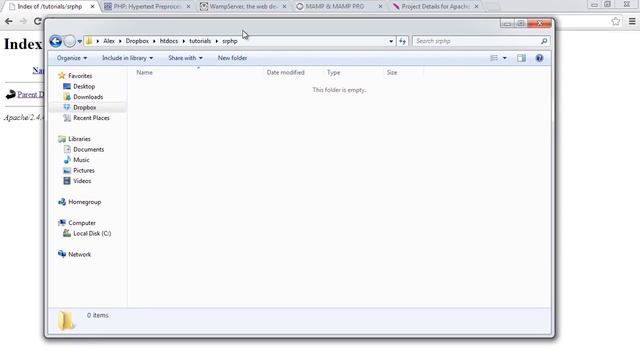Close the MAMP & MAMP PRO tab
The width and height of the screenshot is (640, 360).
tap(380, 7)
